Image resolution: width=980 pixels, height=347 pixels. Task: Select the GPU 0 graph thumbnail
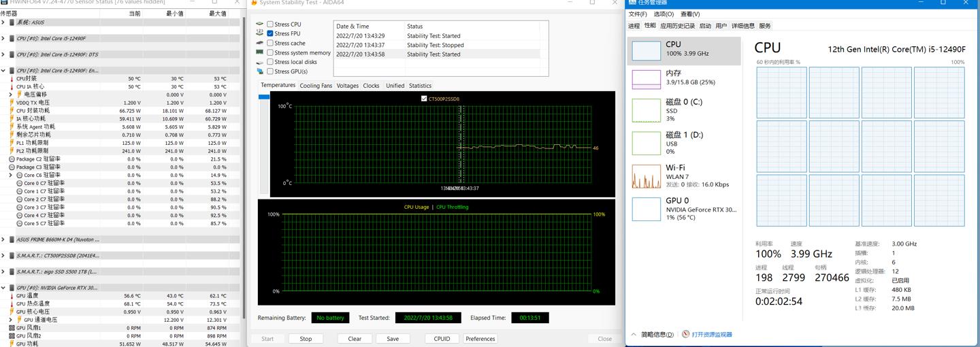pyautogui.click(x=646, y=209)
